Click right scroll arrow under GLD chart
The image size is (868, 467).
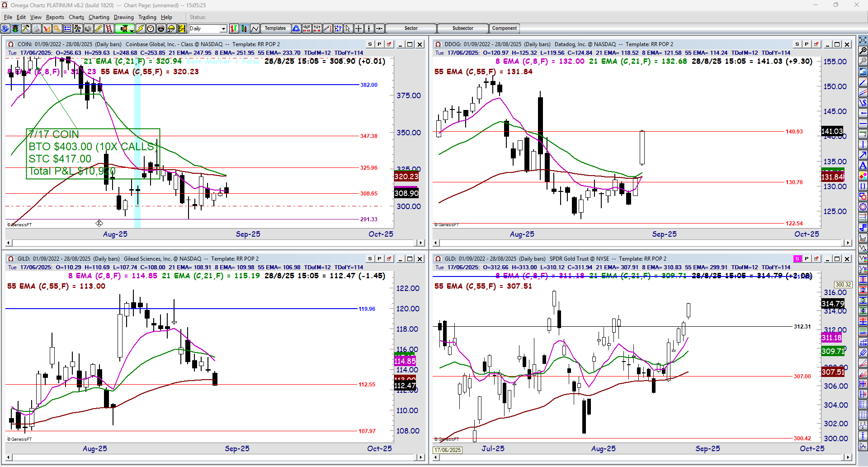848,457
